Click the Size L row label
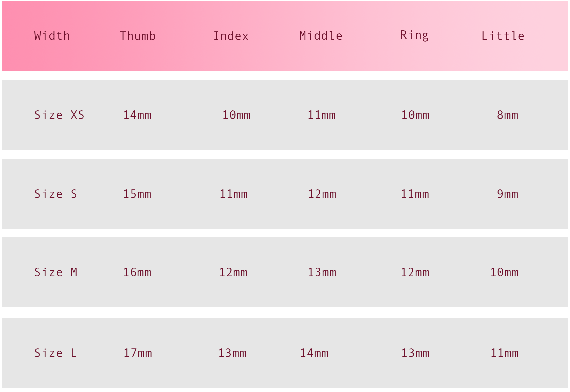The height and width of the screenshot is (392, 570). point(56,353)
